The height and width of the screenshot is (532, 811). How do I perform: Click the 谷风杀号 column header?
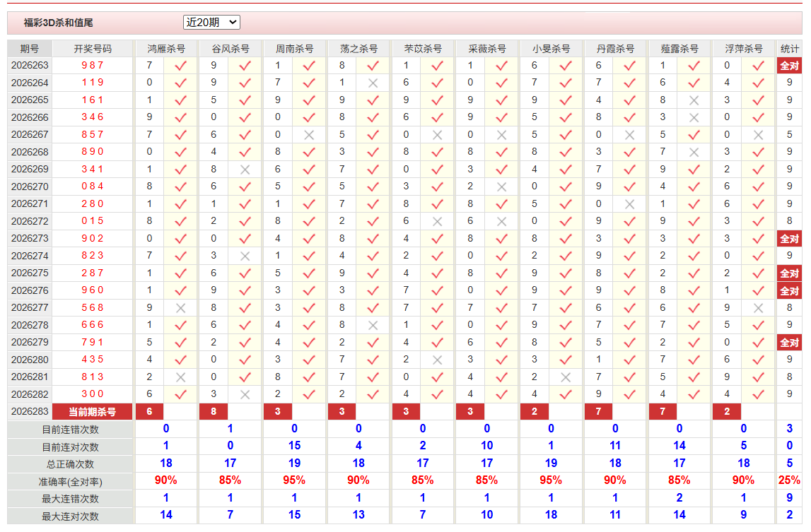(x=231, y=49)
